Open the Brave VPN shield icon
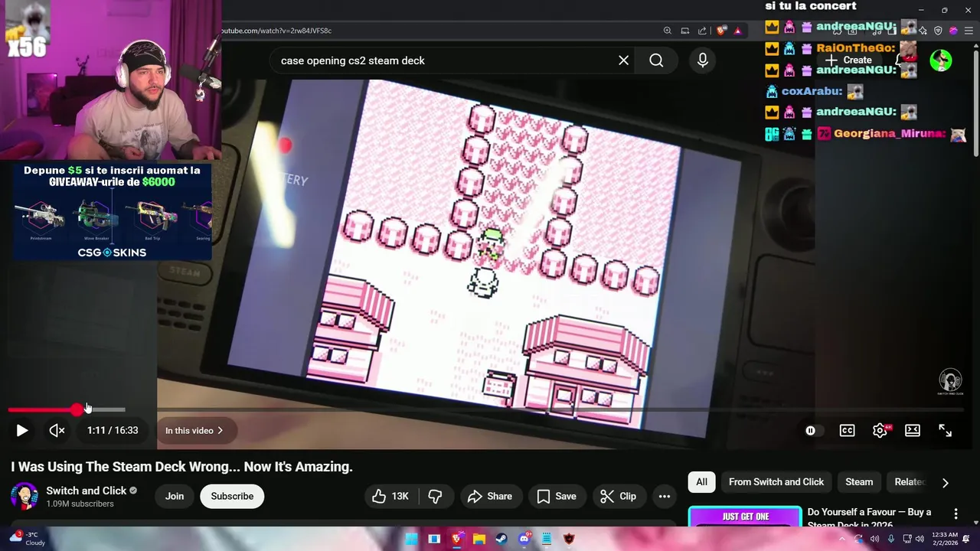Viewport: 980px width, 551px height. [x=938, y=31]
